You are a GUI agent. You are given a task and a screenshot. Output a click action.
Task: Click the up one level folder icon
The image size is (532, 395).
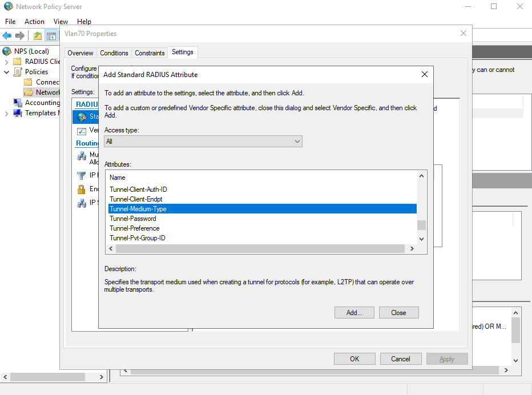pos(38,36)
